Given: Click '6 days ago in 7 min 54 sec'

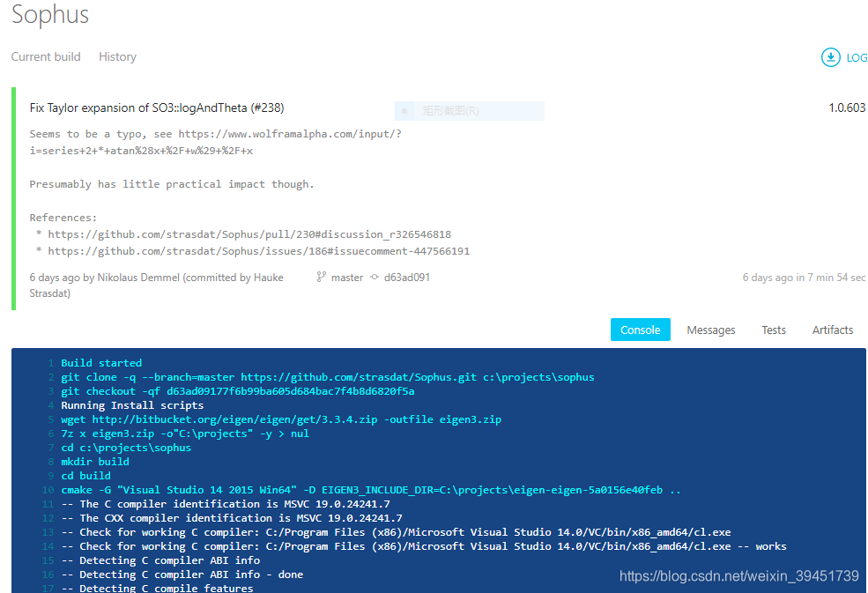Looking at the screenshot, I should coord(804,278).
